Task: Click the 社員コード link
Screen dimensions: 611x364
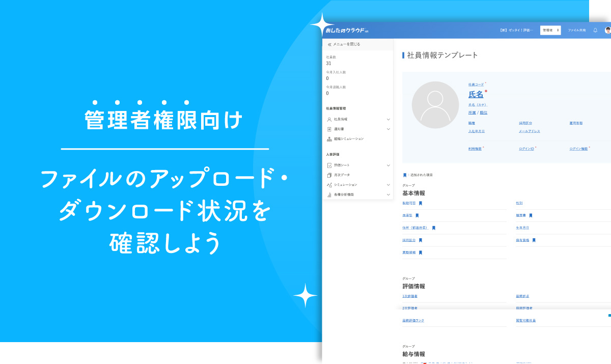Action: point(476,85)
